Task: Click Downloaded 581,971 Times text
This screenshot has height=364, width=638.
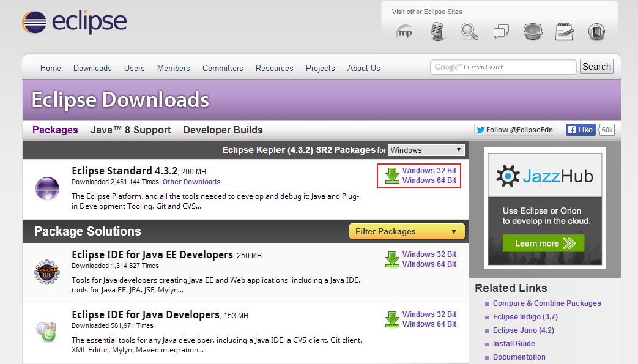Action: coord(113,325)
